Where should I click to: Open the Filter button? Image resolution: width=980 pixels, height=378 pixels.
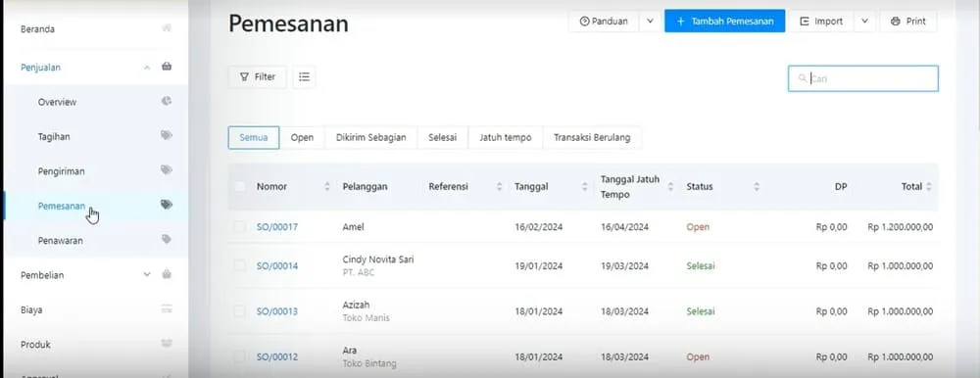click(258, 76)
